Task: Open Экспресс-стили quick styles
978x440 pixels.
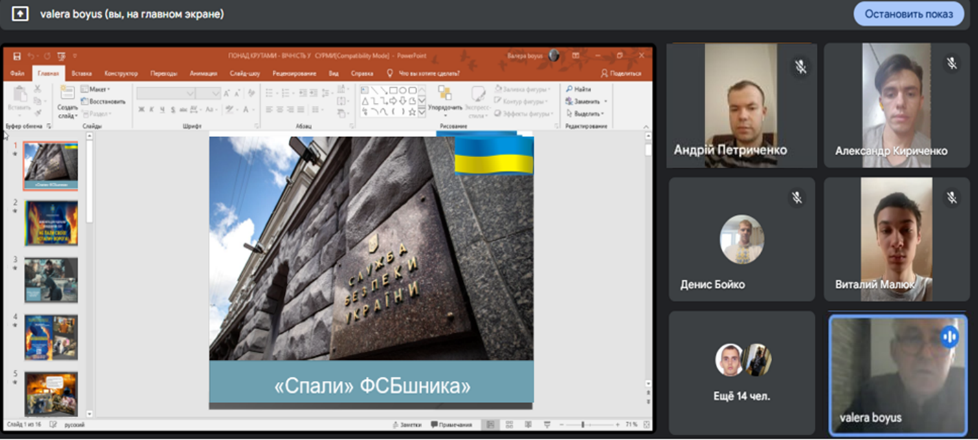Action: (478, 102)
